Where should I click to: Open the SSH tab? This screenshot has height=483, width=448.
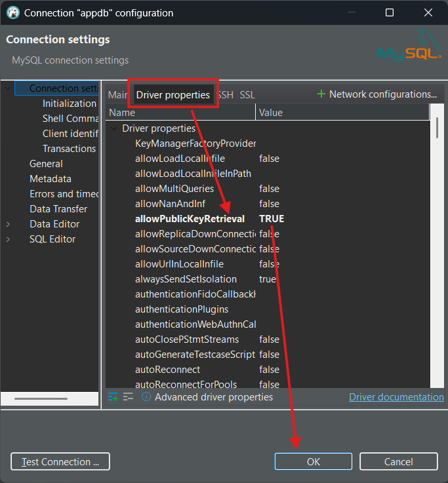[x=226, y=95]
